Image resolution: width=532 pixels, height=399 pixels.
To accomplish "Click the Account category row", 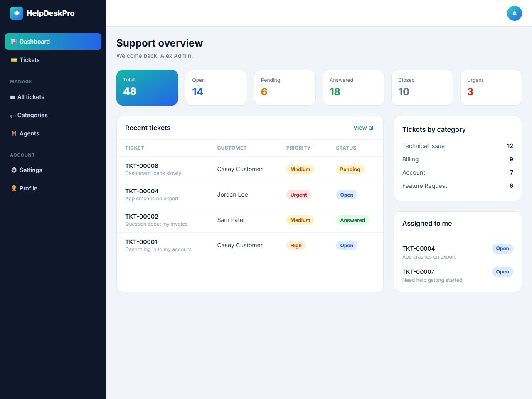I will click(x=458, y=172).
